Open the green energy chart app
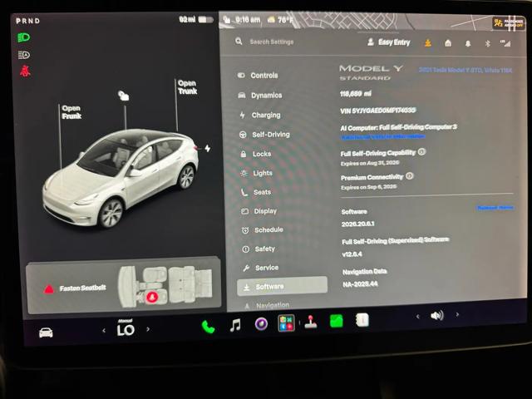Viewport: 532px width, 399px height. click(337, 321)
